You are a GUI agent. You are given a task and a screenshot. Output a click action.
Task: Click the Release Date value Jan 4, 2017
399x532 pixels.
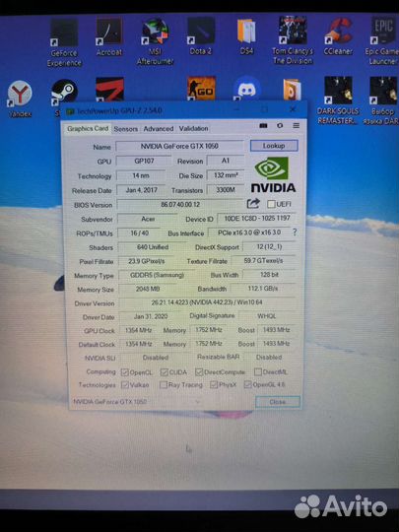point(141,190)
